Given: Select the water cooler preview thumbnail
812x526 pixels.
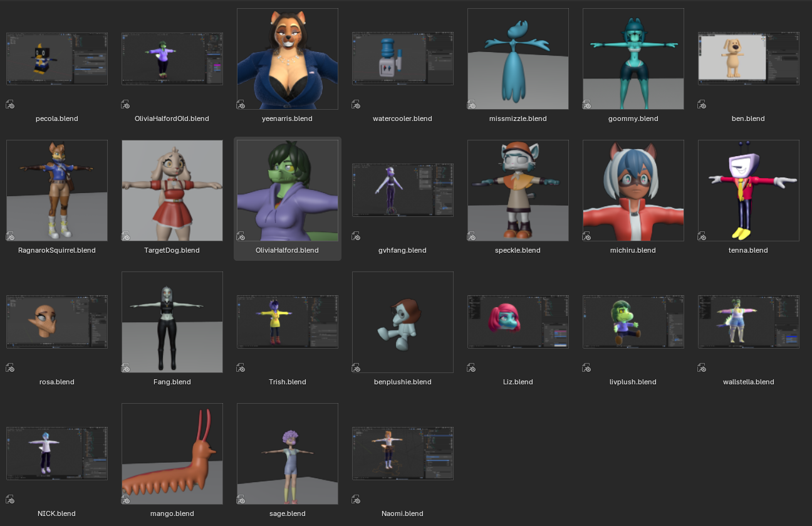Looking at the screenshot, I should tap(403, 59).
